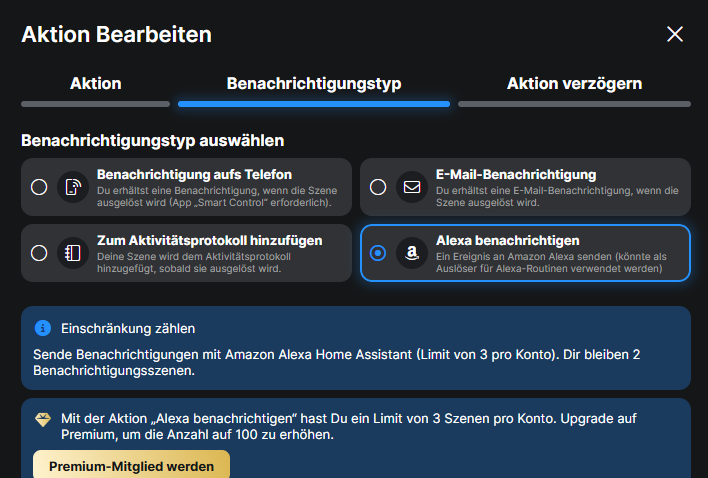Viewport: 708px width, 478px height.
Task: Click the premium diamond icon
Action: tap(42, 420)
